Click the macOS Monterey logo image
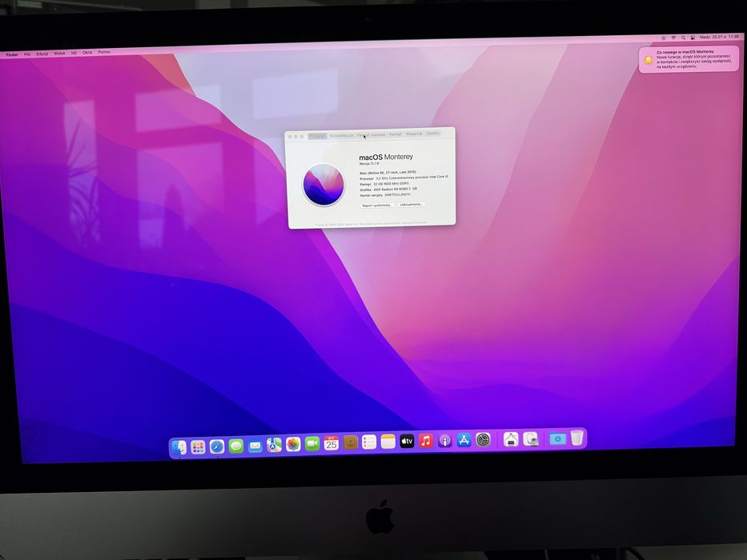The height and width of the screenshot is (560, 747). [x=323, y=185]
